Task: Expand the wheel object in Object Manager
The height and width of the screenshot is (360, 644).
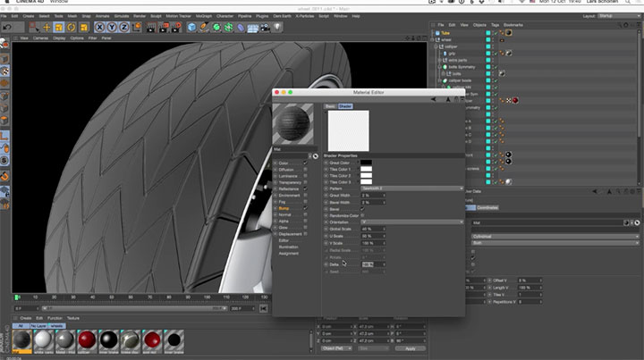Action: (x=433, y=40)
